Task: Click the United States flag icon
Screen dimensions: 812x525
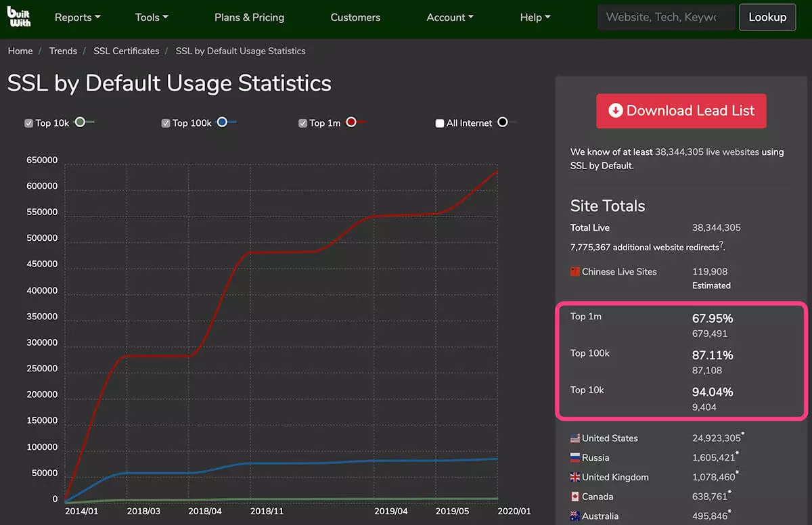Action: coord(576,438)
